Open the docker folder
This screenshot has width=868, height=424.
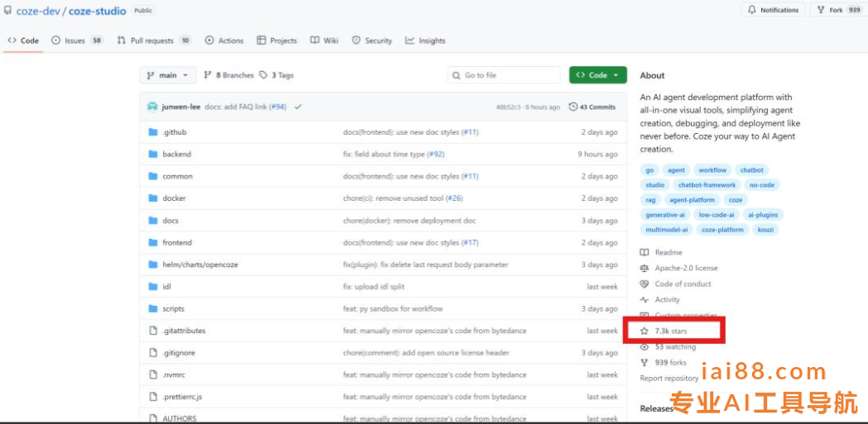pos(174,198)
